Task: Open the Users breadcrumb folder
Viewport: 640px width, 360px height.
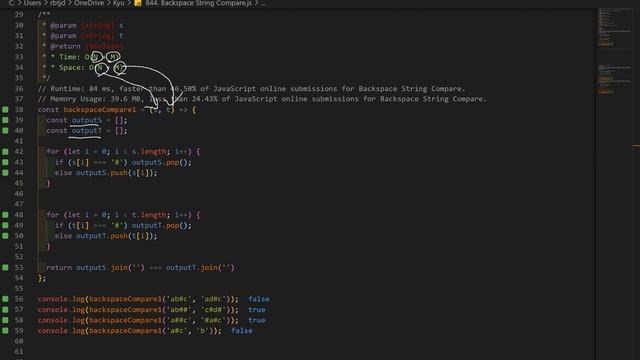Action: pos(32,3)
